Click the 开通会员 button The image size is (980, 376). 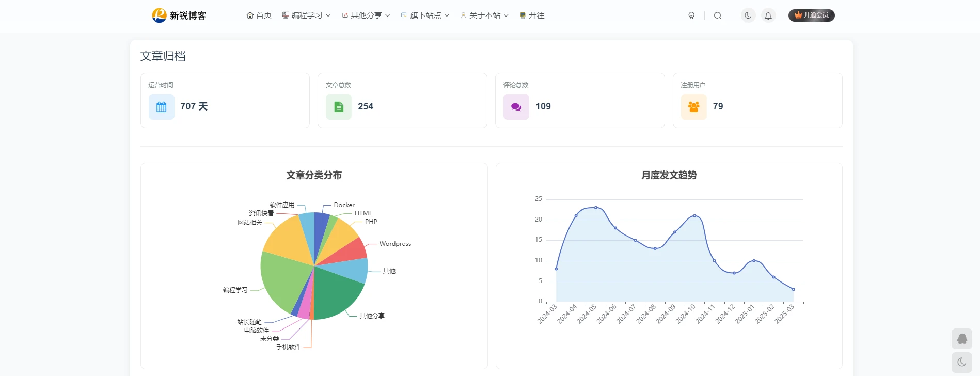(811, 15)
